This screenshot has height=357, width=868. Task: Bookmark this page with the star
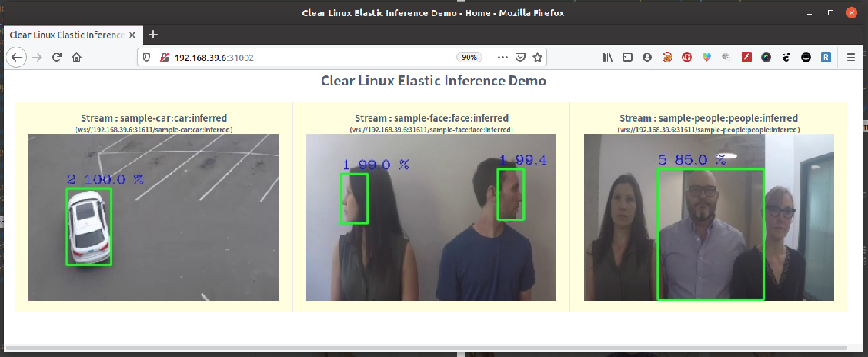coord(537,57)
